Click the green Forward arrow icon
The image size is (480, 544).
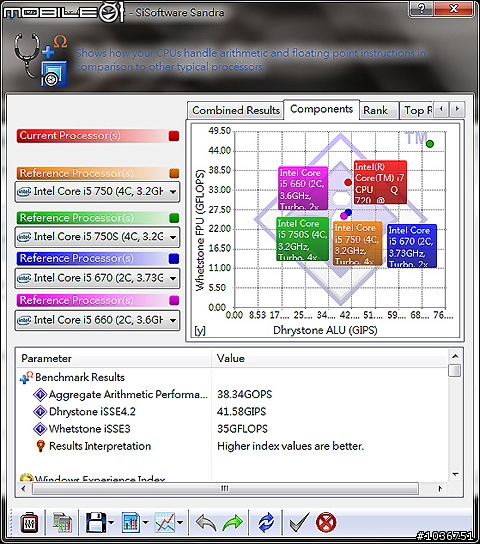point(232,523)
